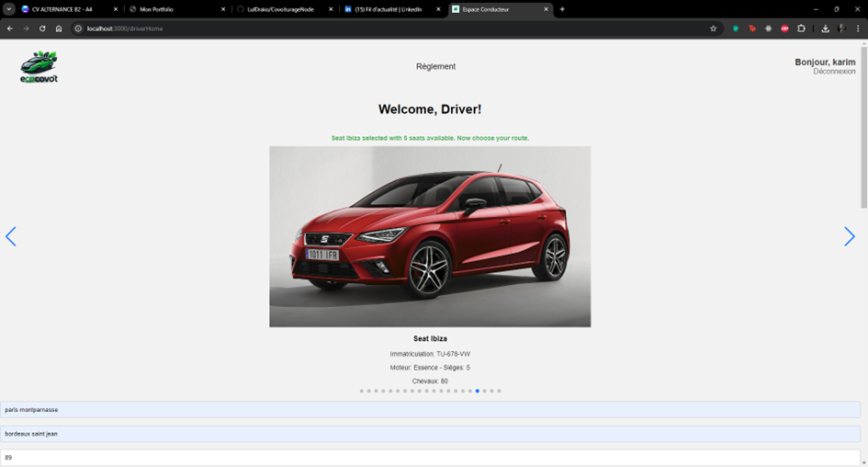The height and width of the screenshot is (467, 868).
Task: Go to the previous car with left arrow
Action: tap(10, 236)
